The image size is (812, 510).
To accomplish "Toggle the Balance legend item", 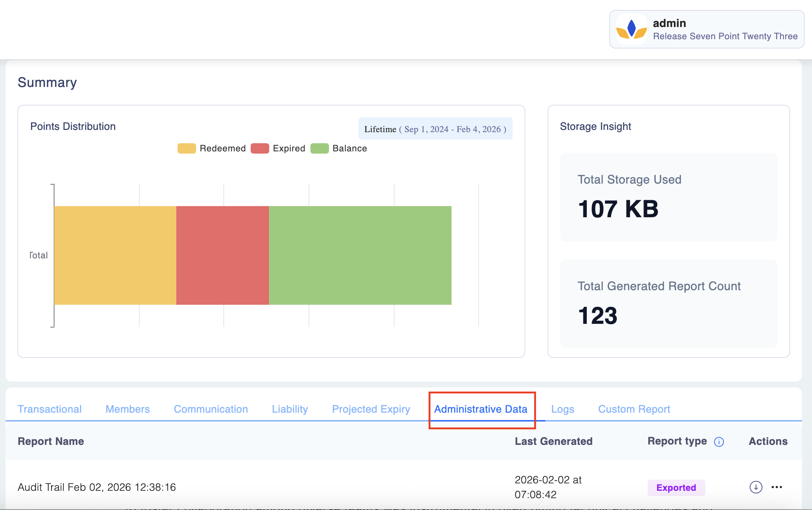I will [339, 148].
